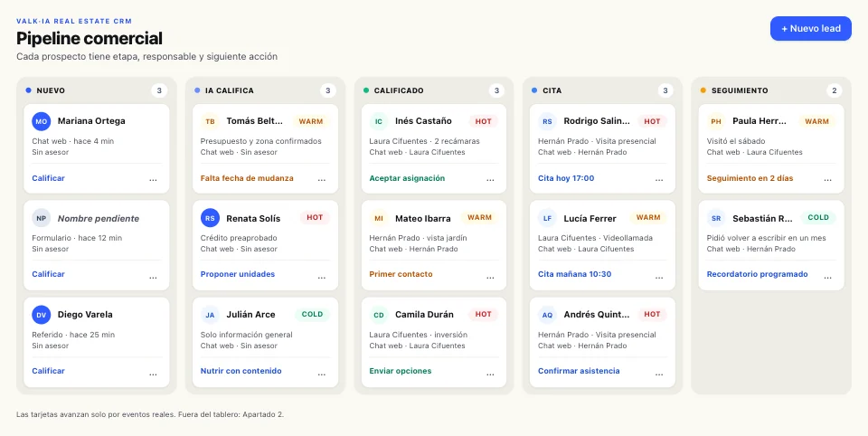Select Lucía Ferrer's LF avatar

click(548, 218)
